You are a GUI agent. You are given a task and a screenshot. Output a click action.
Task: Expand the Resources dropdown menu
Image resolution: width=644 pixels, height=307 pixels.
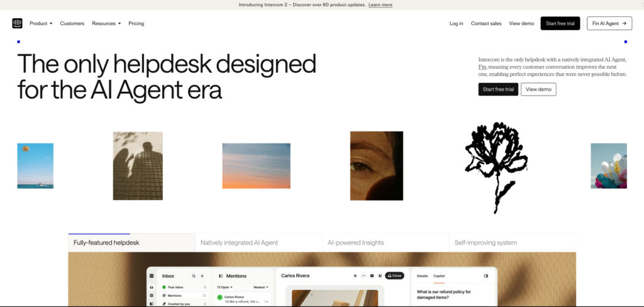(106, 23)
